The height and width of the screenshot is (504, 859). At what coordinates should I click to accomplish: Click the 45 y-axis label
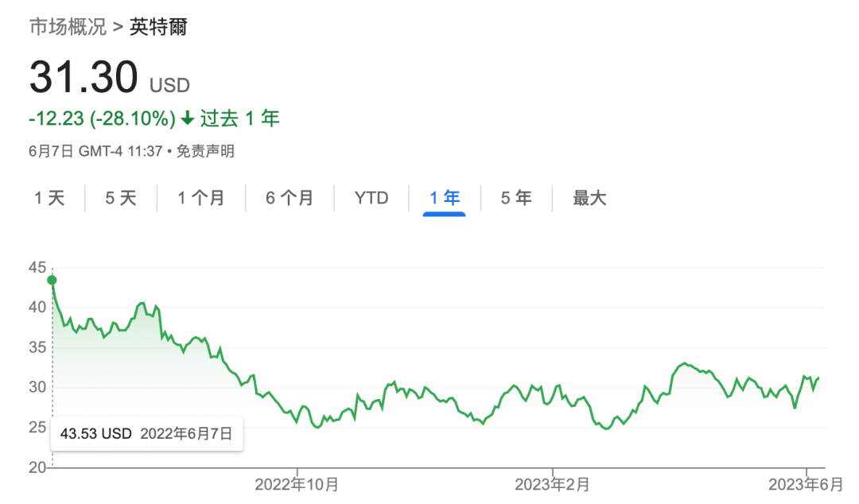pyautogui.click(x=37, y=267)
